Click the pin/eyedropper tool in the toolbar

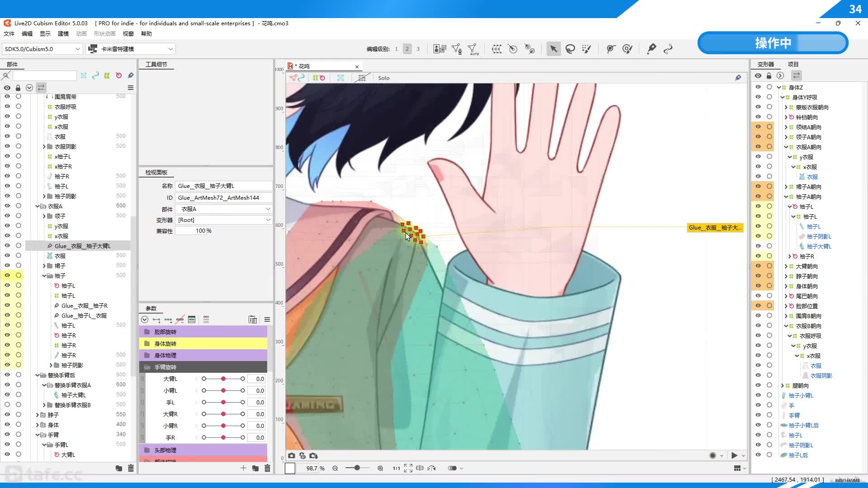click(651, 49)
